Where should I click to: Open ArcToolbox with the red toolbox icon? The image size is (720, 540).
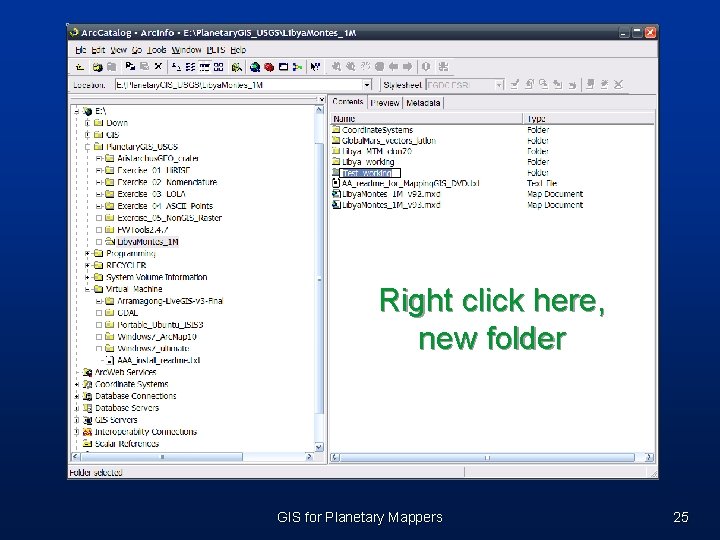click(269, 67)
